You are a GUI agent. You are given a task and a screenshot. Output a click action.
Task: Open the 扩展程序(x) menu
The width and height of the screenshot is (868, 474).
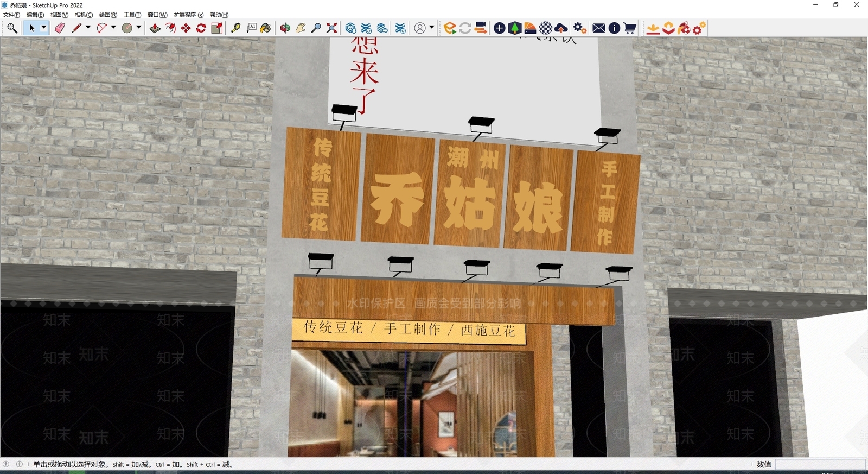click(189, 15)
